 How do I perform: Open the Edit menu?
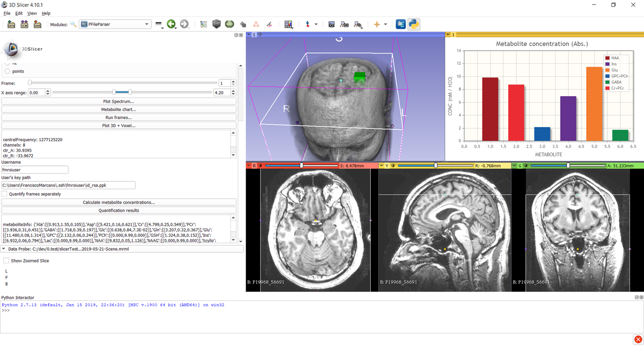(x=19, y=13)
